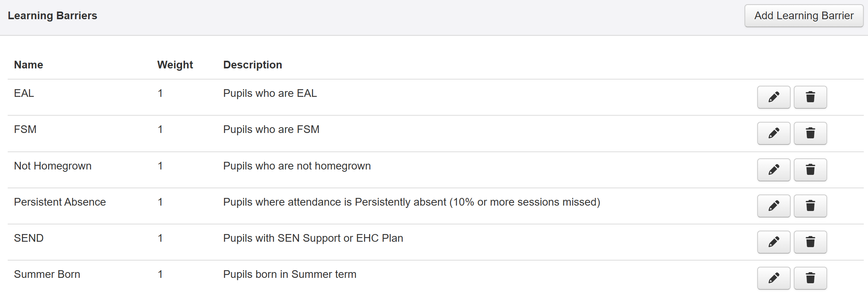Delete the Summer Born barrier

[x=810, y=278]
